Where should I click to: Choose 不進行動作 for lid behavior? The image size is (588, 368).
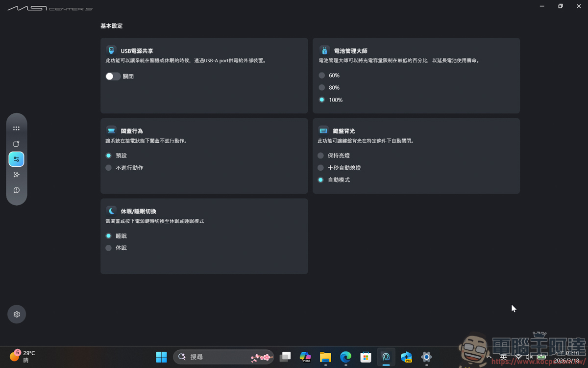(x=108, y=167)
